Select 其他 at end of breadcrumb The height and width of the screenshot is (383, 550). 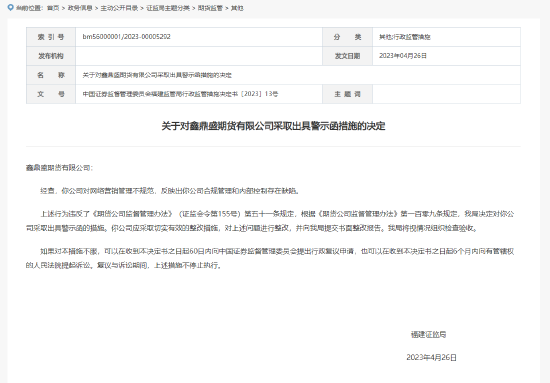click(237, 8)
